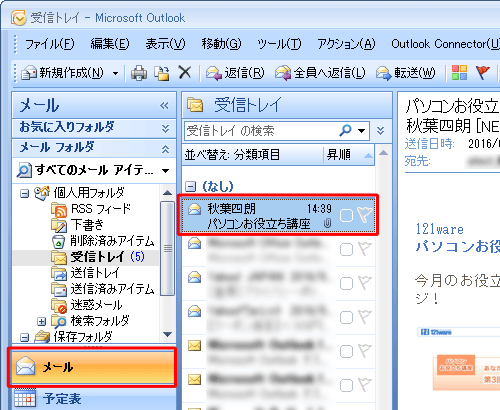Expand the 検索フォルダ tree node
Image resolution: width=500 pixels, height=410 pixels.
click(x=41, y=321)
